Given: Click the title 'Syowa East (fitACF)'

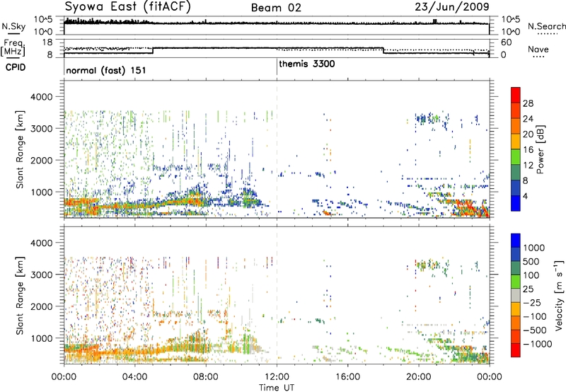Looking at the screenshot, I should pos(127,7).
